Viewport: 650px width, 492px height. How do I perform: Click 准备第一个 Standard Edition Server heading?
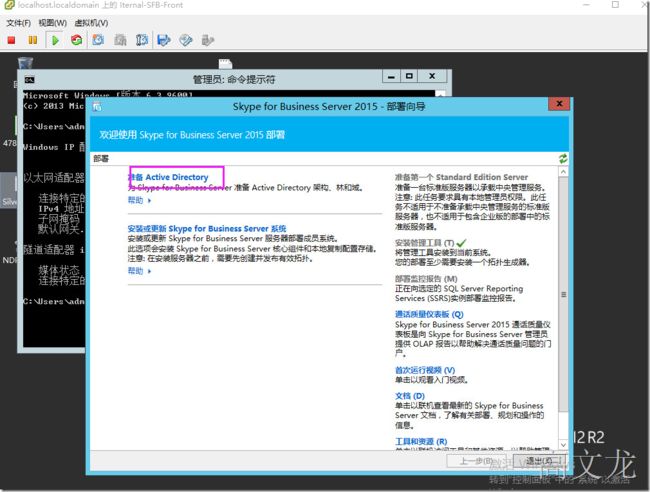(461, 177)
